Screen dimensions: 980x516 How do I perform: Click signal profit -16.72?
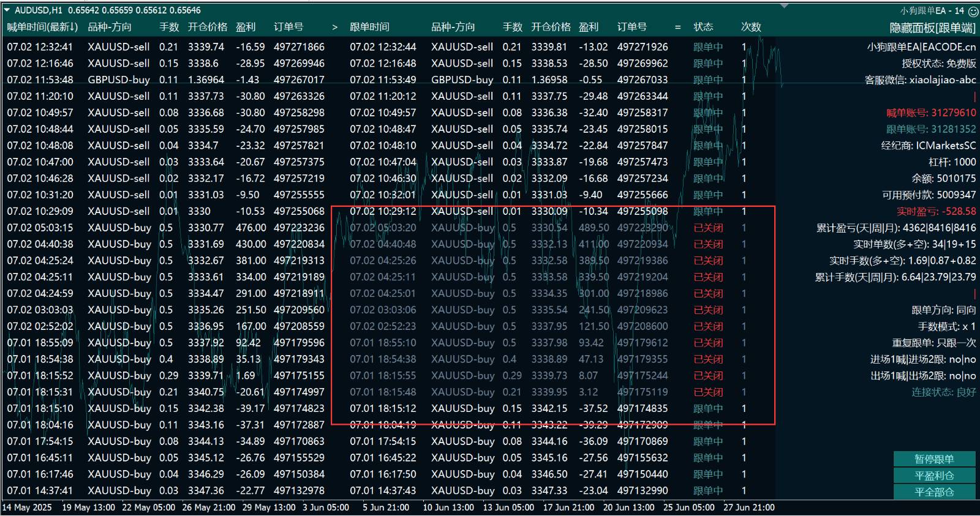pyautogui.click(x=251, y=179)
